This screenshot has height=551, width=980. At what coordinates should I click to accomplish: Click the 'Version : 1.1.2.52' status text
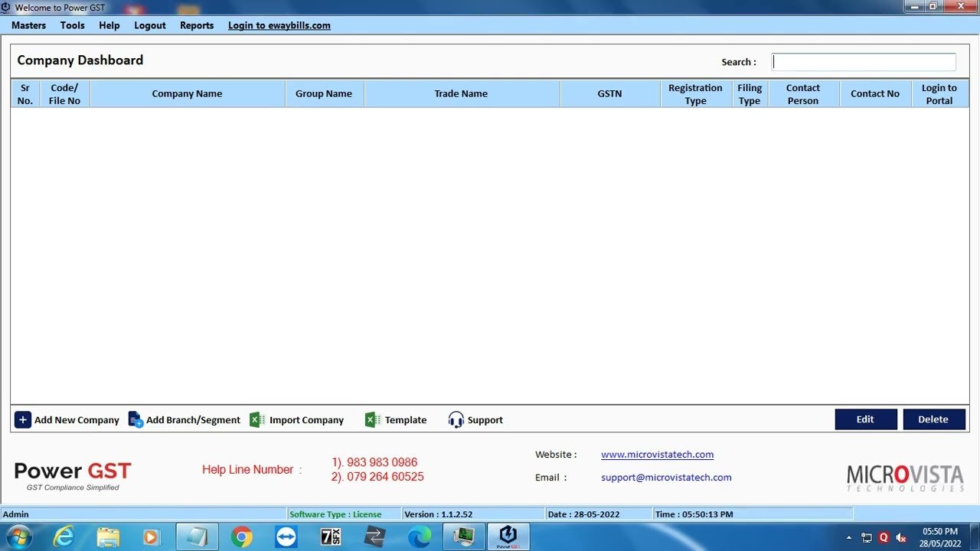coord(438,514)
